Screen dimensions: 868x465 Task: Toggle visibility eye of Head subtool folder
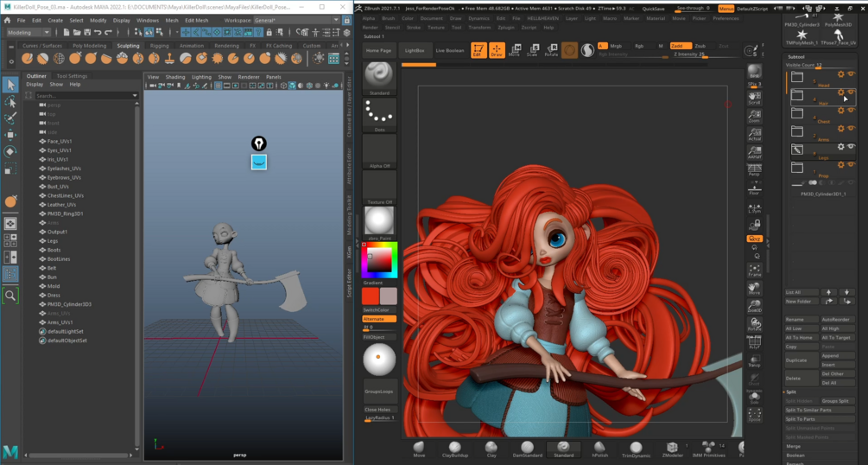pyautogui.click(x=852, y=73)
